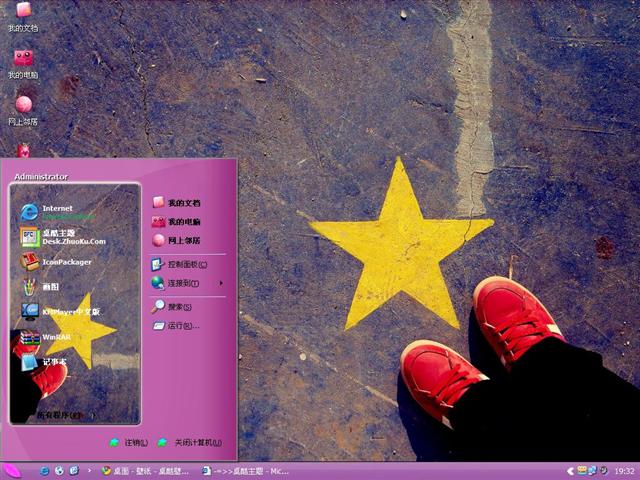Expand 所有程序 all programs list
640x480 pixels.
[65, 416]
